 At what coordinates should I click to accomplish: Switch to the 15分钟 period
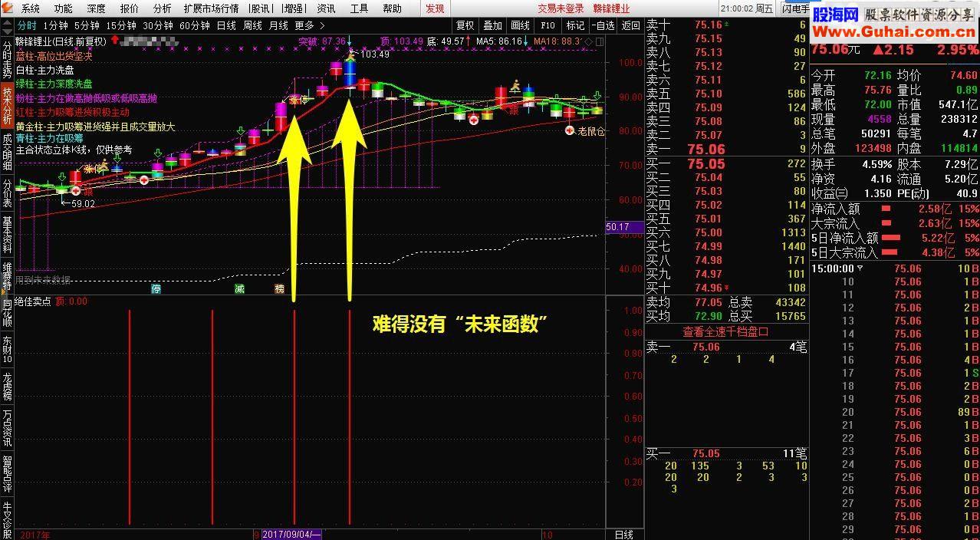coord(121,25)
